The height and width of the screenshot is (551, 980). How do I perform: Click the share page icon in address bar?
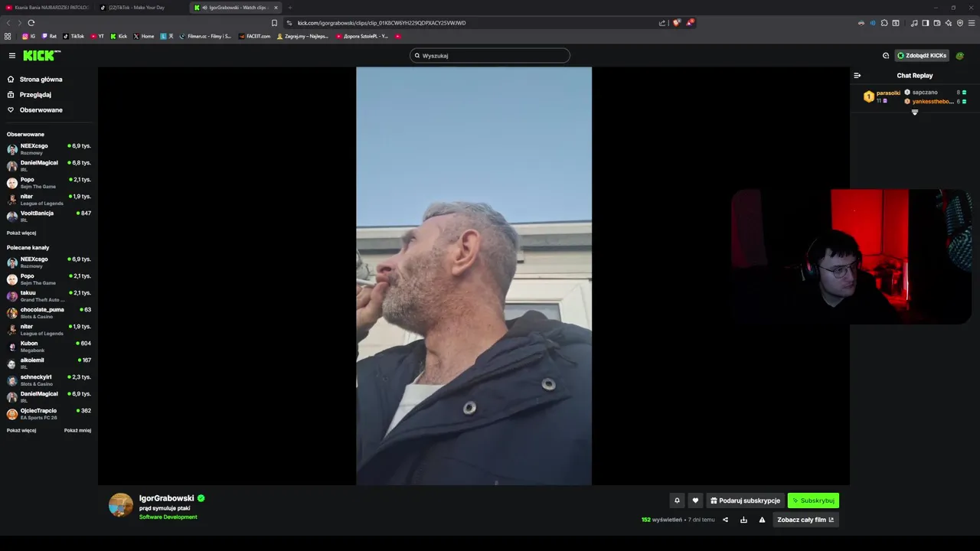(662, 23)
